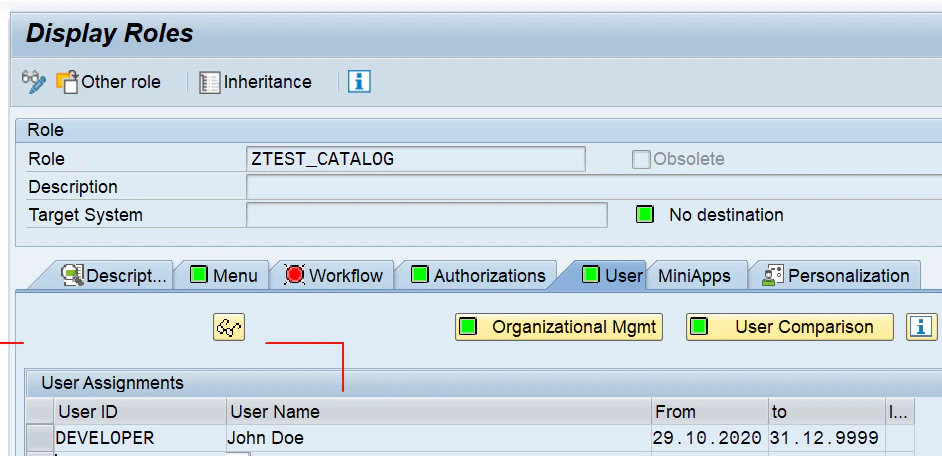Viewport: 942px width, 456px height.
Task: Open Other role
Action: [109, 82]
